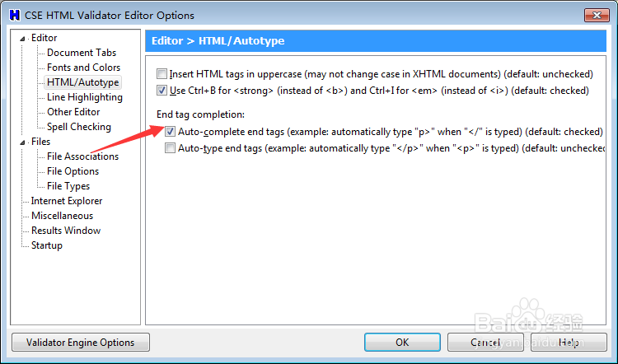Image resolution: width=618 pixels, height=364 pixels.
Task: Toggle Use Ctrl+B for strong checkbox
Action: (x=162, y=91)
